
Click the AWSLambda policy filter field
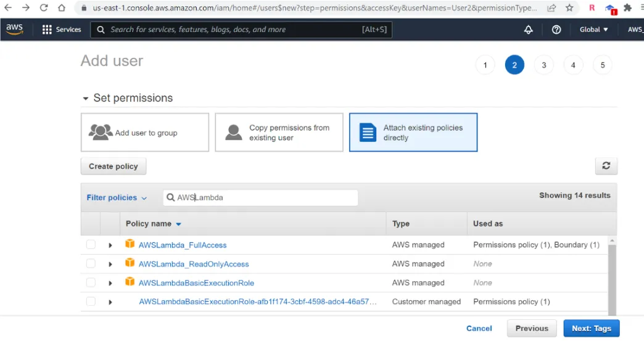(x=260, y=197)
